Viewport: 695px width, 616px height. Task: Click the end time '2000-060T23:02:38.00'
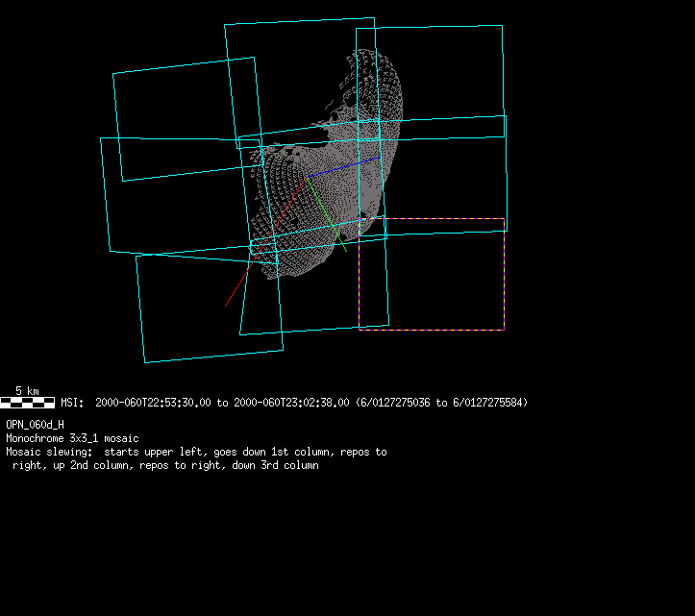tap(291, 403)
